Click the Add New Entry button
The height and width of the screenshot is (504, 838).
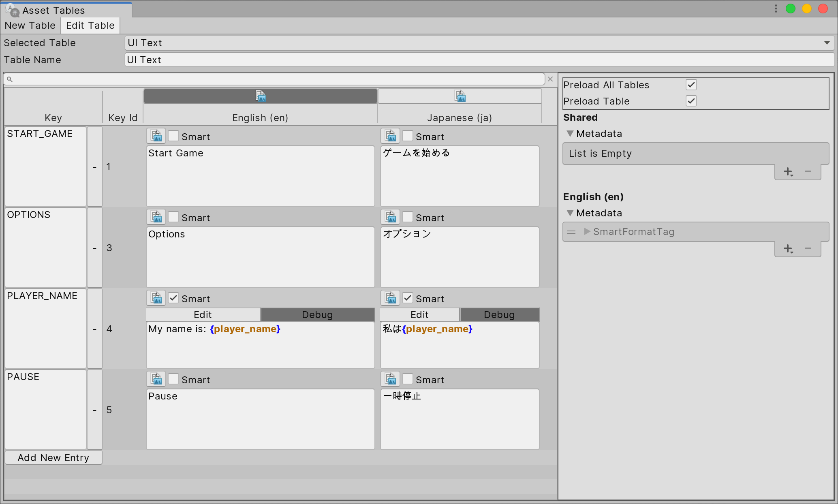click(x=53, y=457)
